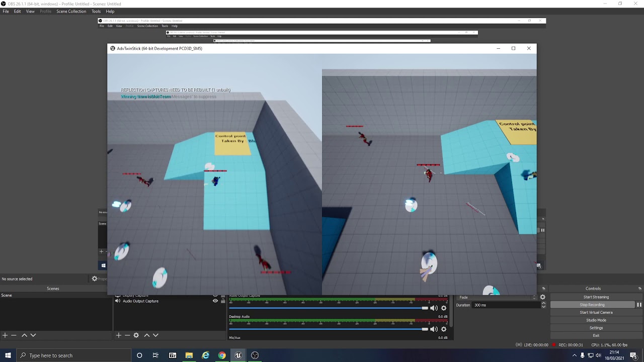Click CPU 1.1%, 60.00 fps status
The image size is (644, 362).
(609, 345)
